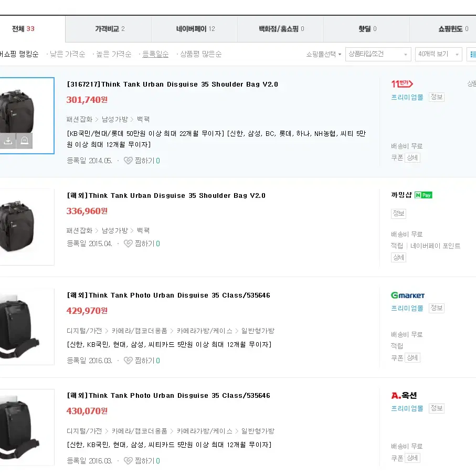
Task: Click the 등록일 2015.04. date text
Action: [89, 244]
